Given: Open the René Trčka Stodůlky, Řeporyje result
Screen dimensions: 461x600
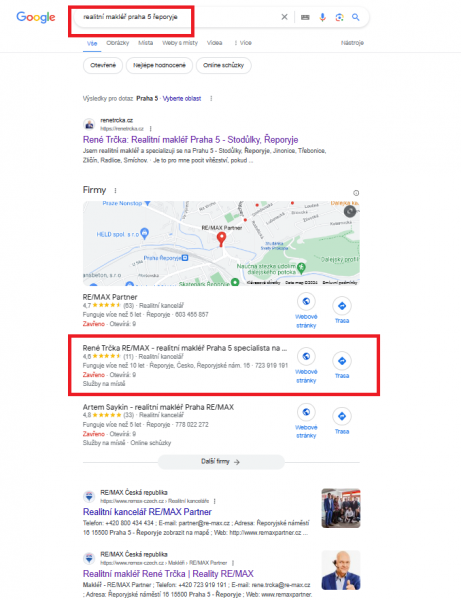Looking at the screenshot, I should click(191, 140).
